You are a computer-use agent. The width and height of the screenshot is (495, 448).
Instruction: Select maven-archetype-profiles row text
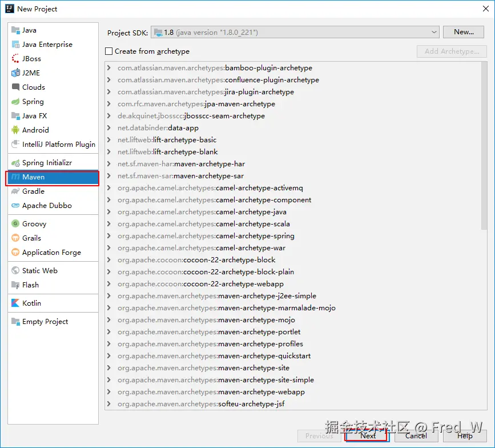pos(210,344)
